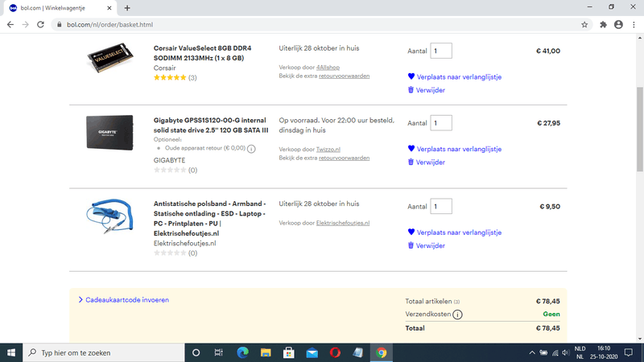This screenshot has width=644, height=362.
Task: Open the Windows Start menu
Action: 11,352
